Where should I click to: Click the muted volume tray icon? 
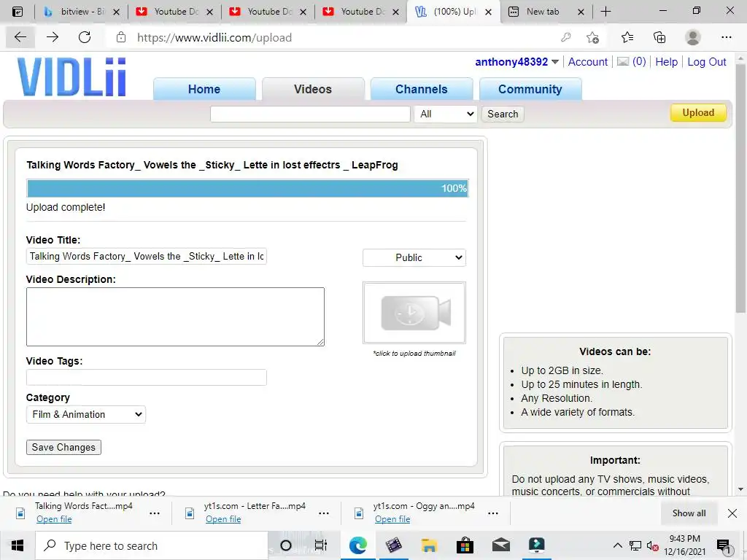(x=653, y=545)
